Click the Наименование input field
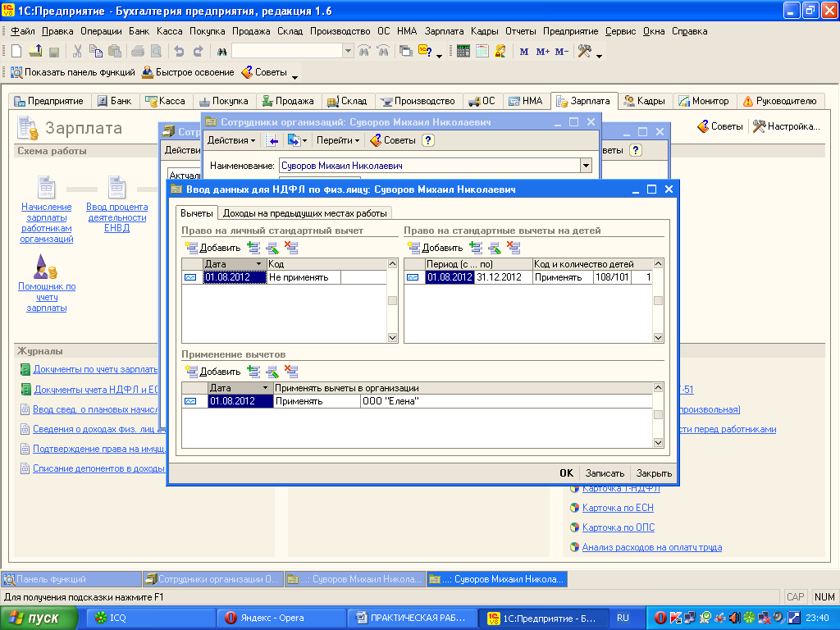This screenshot has height=630, width=840. point(430,166)
